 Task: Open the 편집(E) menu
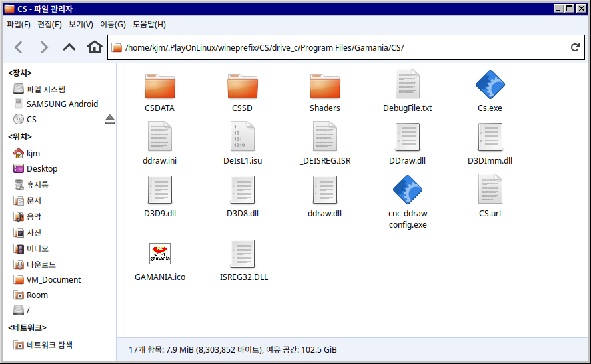pyautogui.click(x=49, y=25)
